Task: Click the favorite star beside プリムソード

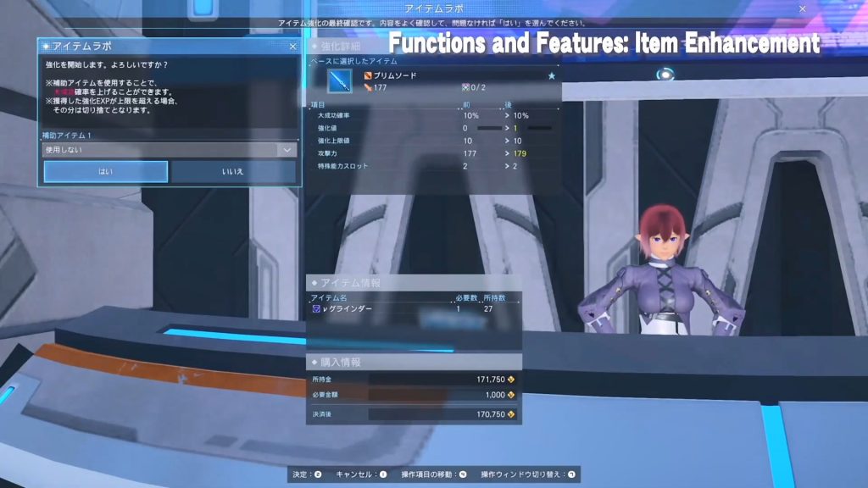Action: pyautogui.click(x=551, y=75)
